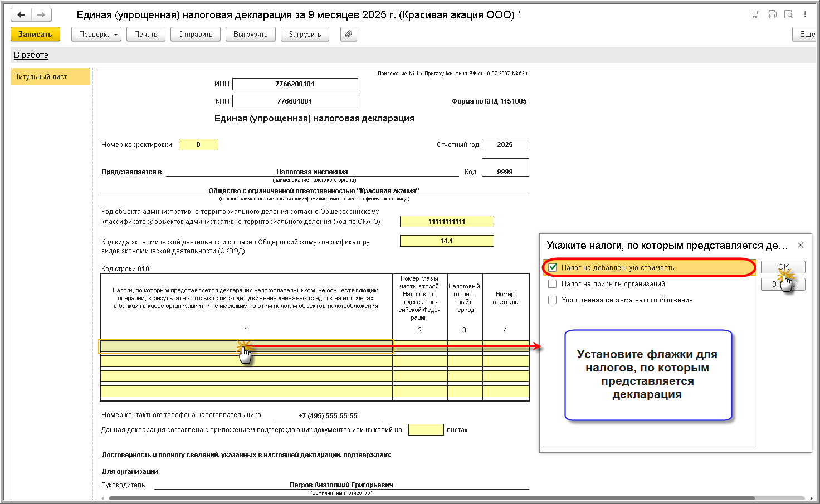Viewport: 820px width, 504px height.
Task: Click the Отправить button
Action: (195, 34)
